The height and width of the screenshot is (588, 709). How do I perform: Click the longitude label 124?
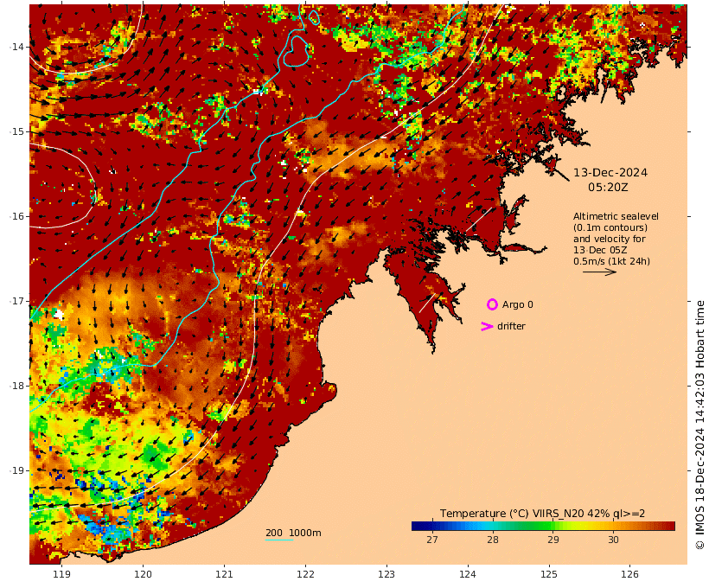[468, 574]
